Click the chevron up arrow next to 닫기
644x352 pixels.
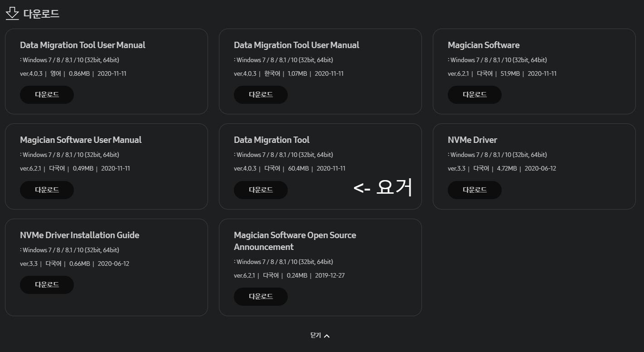click(x=327, y=336)
